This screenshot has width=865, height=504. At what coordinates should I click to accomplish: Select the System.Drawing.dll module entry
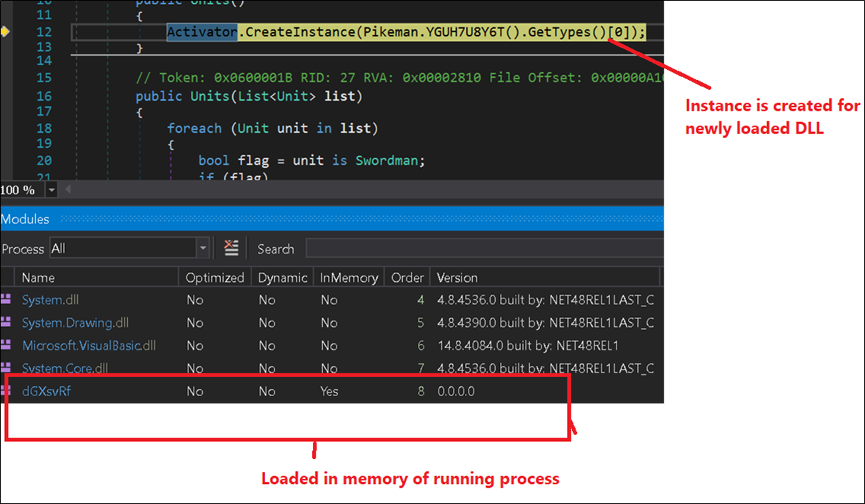coord(75,323)
